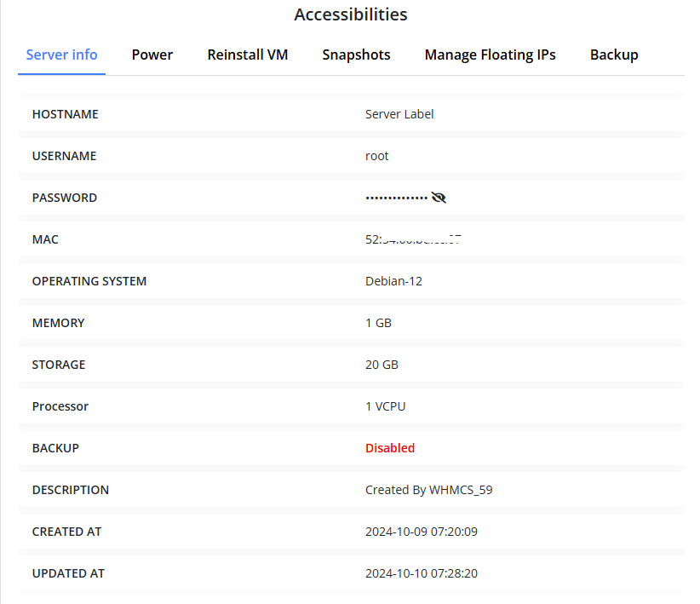Select the 'root' username value
This screenshot has width=700, height=604.
coord(376,156)
